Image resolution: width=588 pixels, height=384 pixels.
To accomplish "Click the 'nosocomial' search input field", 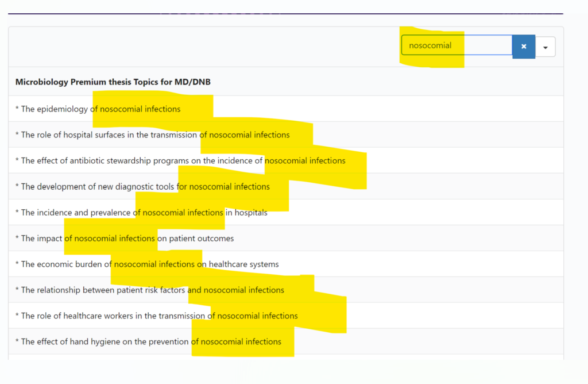I will pos(456,45).
